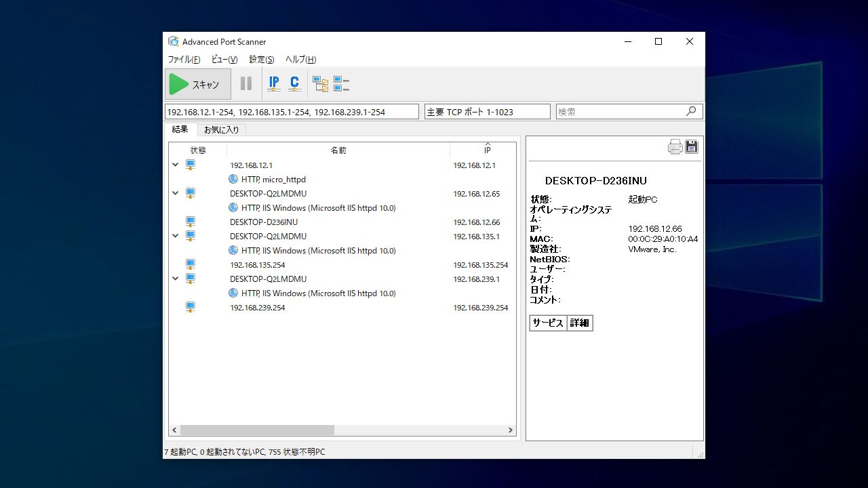Click computer icon for 192.168.239.254 row

tap(191, 307)
